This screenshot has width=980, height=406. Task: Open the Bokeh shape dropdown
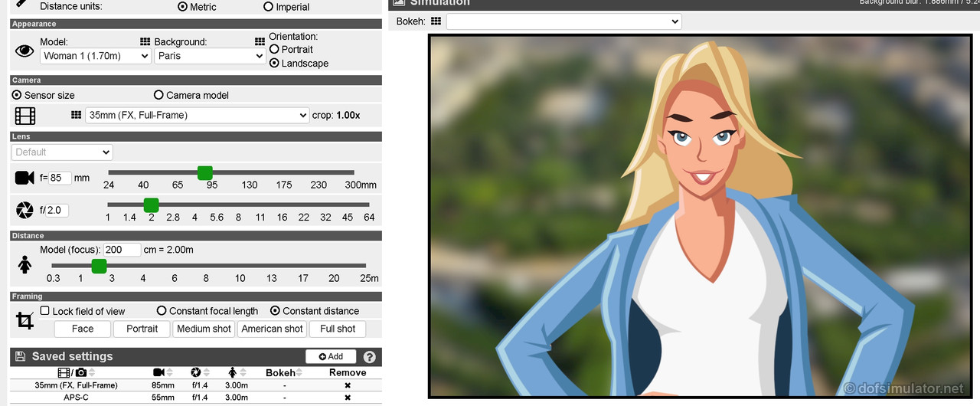click(x=563, y=21)
